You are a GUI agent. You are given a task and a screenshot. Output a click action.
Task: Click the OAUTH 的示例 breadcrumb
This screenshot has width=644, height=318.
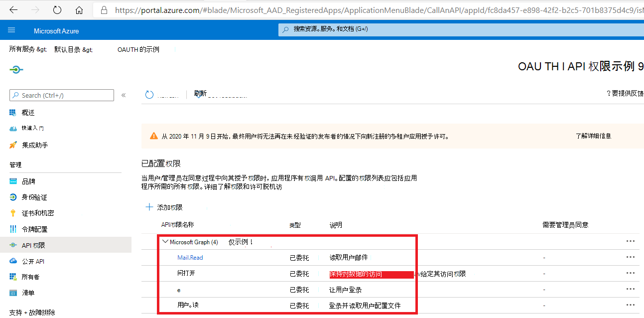(x=138, y=49)
